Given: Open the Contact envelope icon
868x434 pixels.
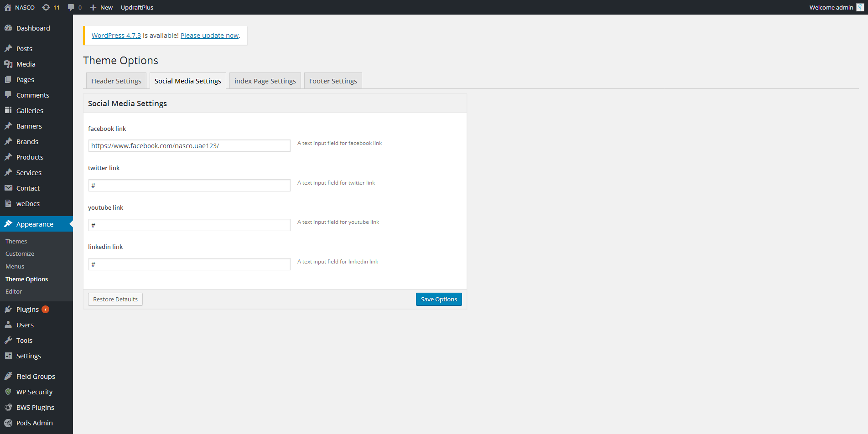Looking at the screenshot, I should [x=10, y=188].
